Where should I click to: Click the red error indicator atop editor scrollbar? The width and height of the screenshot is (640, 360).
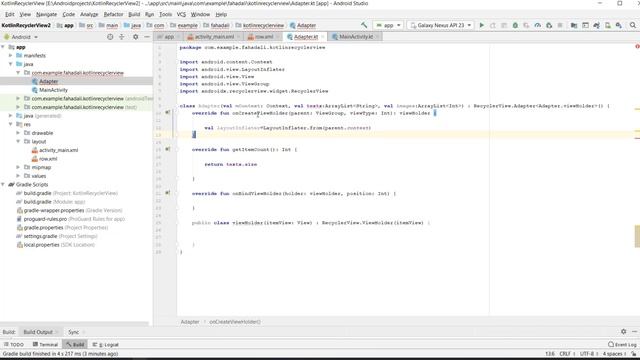(x=637, y=47)
